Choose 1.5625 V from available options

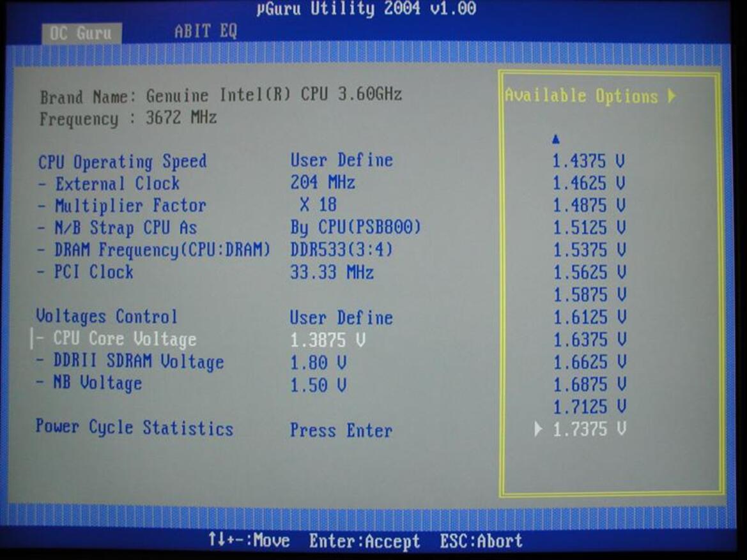pos(589,273)
